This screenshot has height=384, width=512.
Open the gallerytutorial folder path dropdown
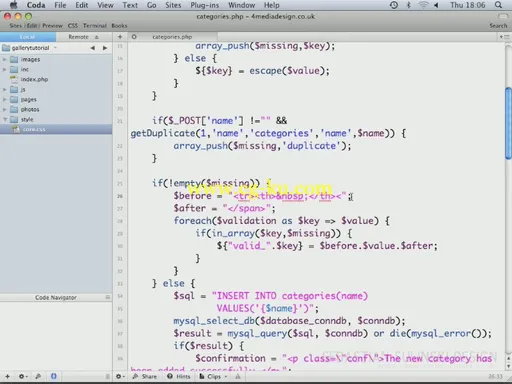click(30, 48)
